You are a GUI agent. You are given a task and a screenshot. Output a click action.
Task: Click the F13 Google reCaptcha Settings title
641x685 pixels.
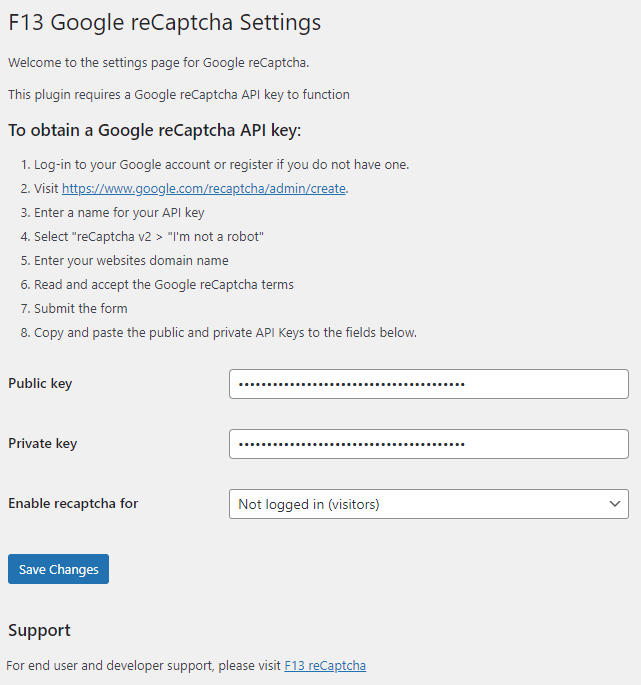(x=165, y=22)
